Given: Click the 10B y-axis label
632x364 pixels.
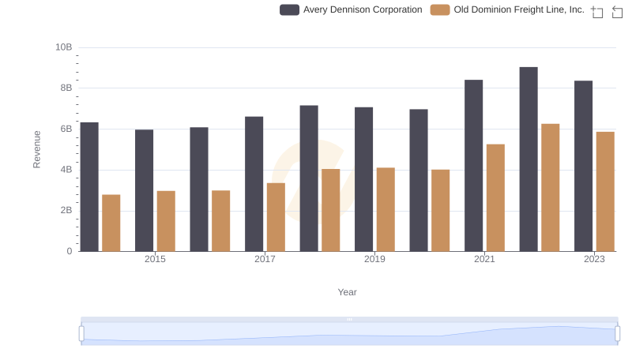Looking at the screenshot, I should coord(64,47).
